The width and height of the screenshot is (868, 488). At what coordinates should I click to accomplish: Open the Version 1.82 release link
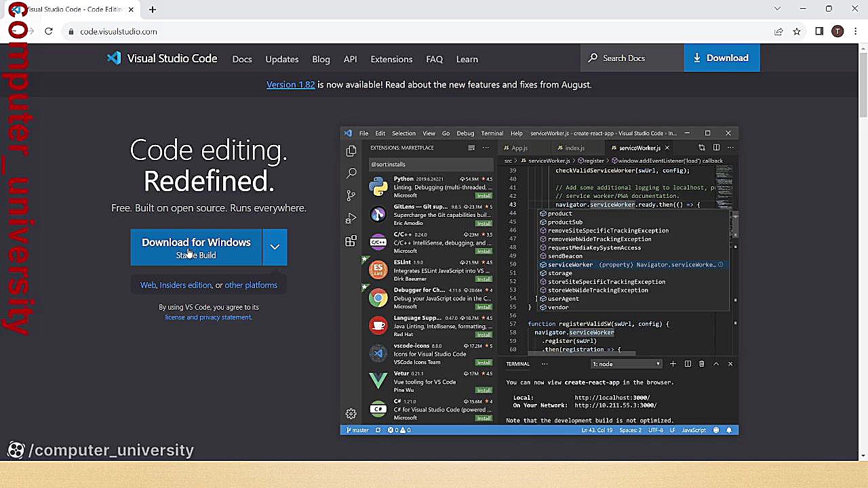pyautogui.click(x=290, y=85)
